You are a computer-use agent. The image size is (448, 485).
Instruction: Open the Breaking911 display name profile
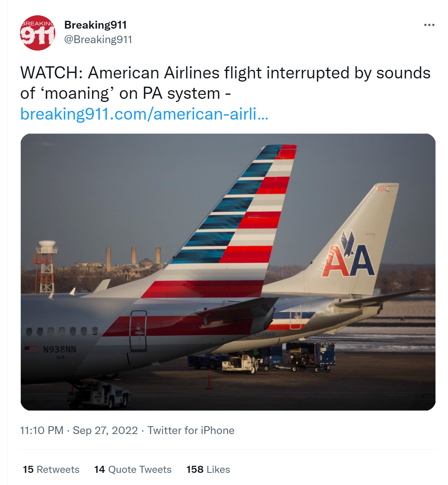point(95,25)
